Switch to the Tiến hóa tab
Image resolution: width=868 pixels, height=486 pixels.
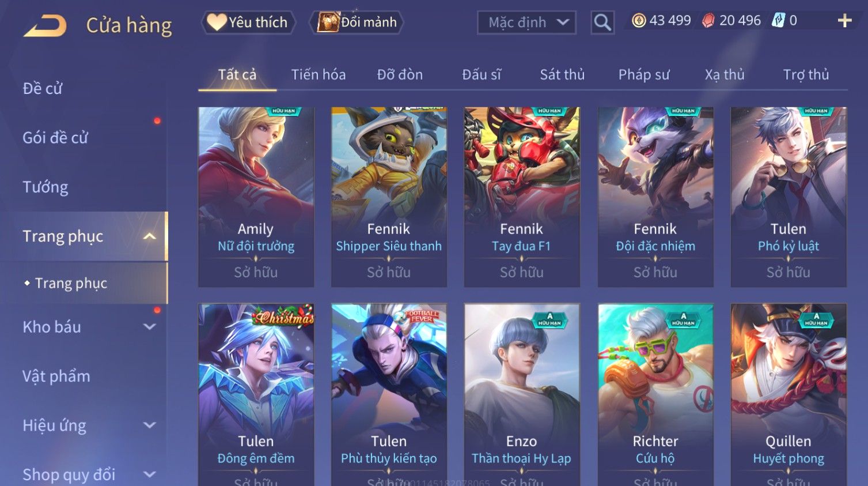coord(318,75)
